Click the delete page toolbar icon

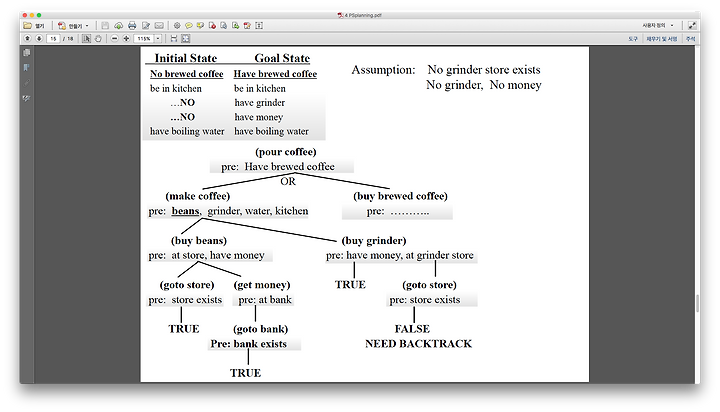(212, 26)
